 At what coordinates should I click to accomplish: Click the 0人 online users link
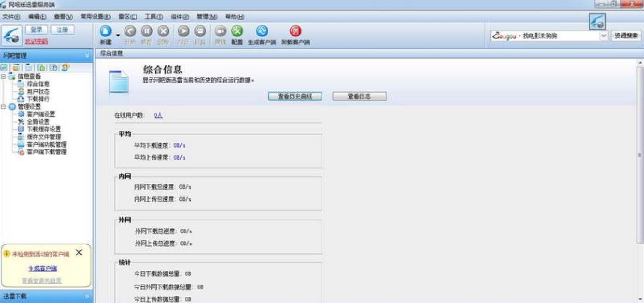click(x=158, y=115)
